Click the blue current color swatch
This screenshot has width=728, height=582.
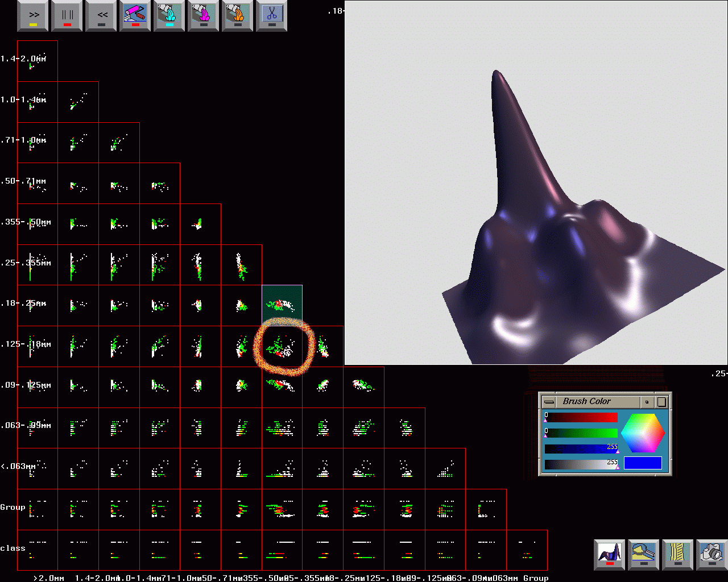click(643, 463)
